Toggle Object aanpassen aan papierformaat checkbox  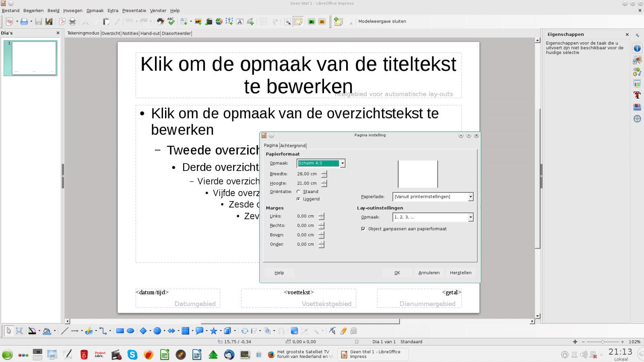coord(363,229)
